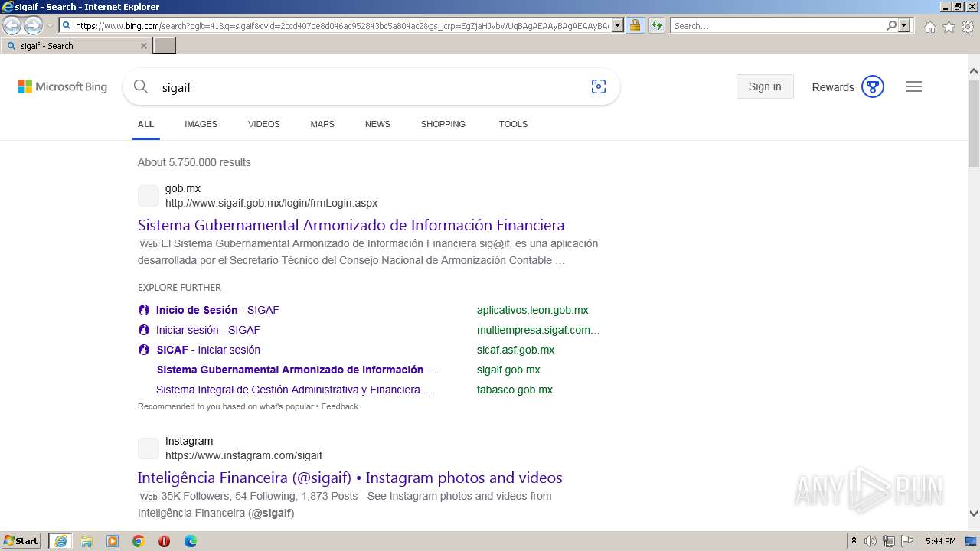Click sicaf.asf.gob.mx domain text
980x551 pixels.
pos(515,350)
